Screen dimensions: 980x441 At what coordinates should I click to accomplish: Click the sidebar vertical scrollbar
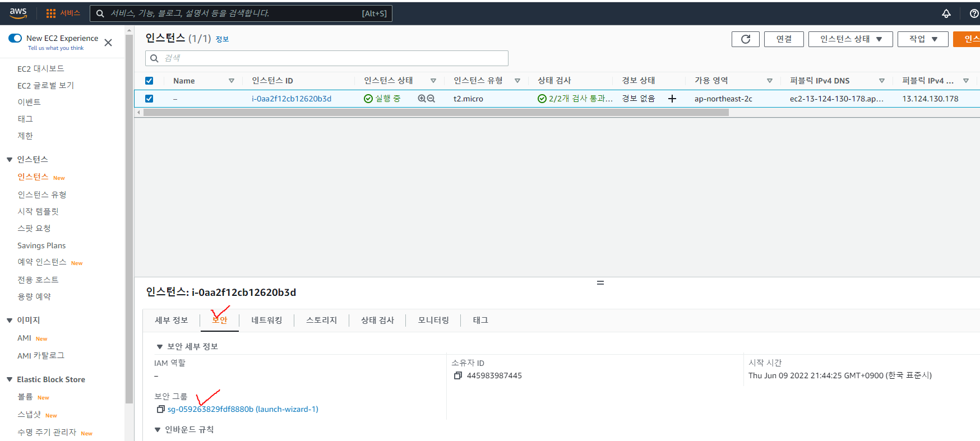[130, 219]
